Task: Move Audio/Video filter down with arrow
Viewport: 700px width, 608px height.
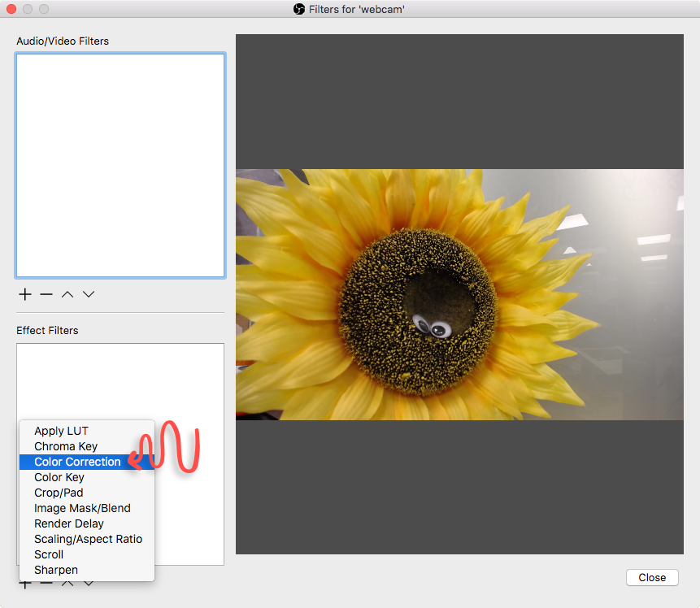Action: pos(89,294)
